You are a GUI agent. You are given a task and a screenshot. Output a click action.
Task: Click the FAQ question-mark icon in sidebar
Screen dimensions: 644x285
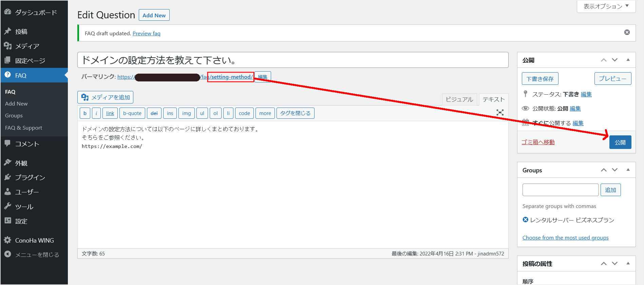point(8,75)
